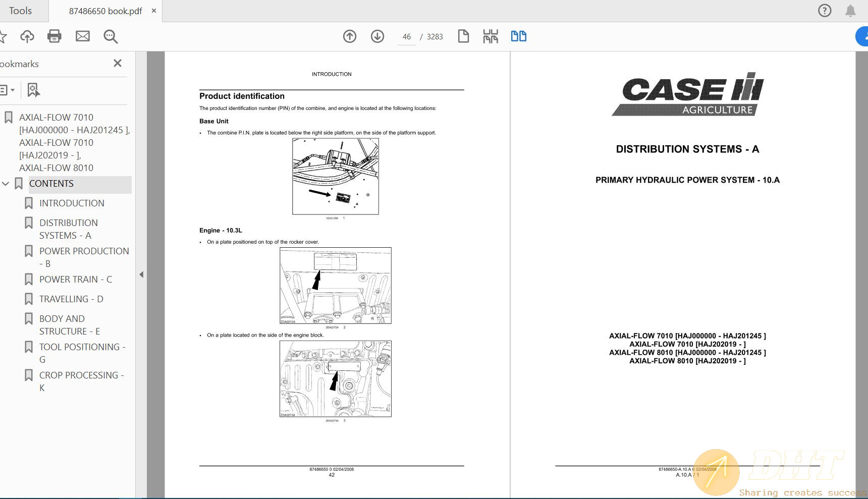Select single page view icon

(x=463, y=36)
